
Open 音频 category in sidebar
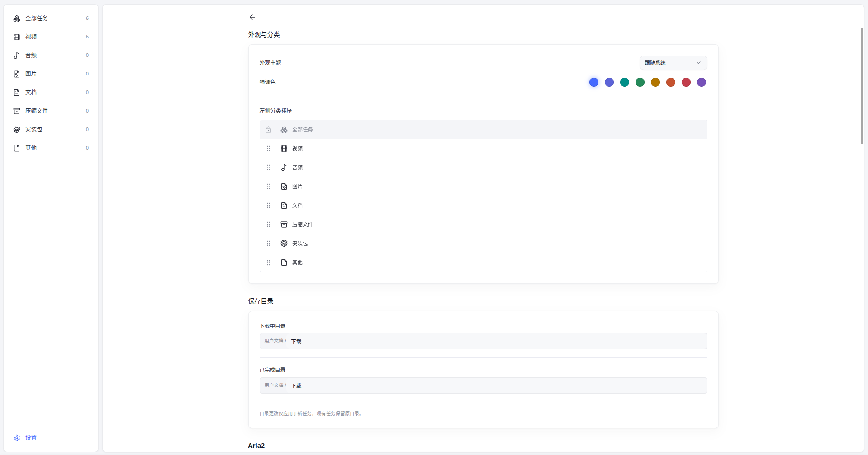tap(51, 56)
